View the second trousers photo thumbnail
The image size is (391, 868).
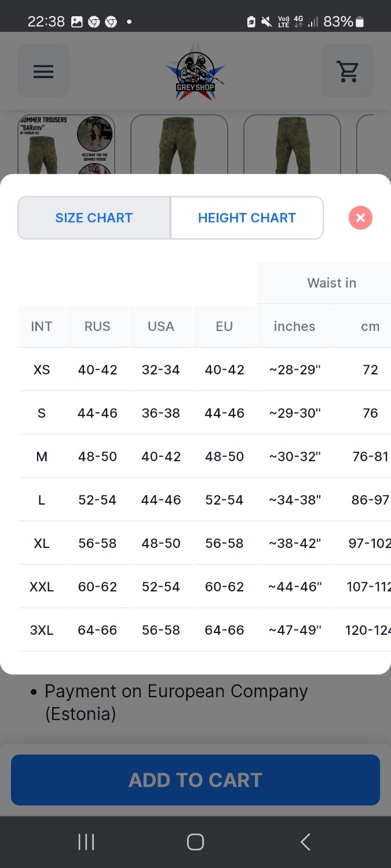click(x=178, y=145)
